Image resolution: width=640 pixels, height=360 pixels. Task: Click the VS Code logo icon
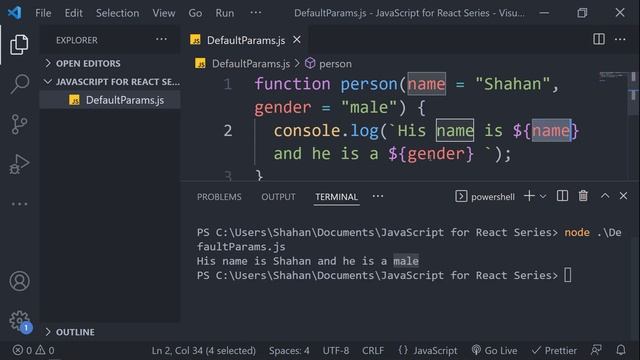point(15,13)
